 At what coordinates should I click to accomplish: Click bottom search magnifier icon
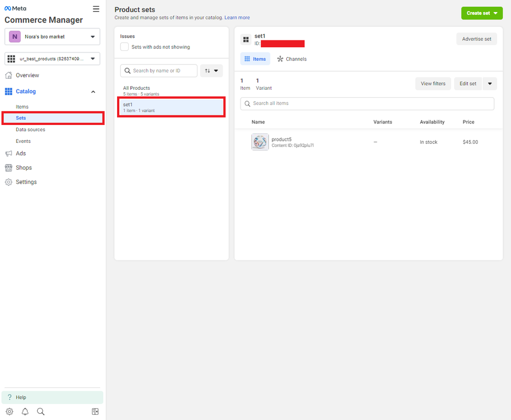click(x=41, y=412)
